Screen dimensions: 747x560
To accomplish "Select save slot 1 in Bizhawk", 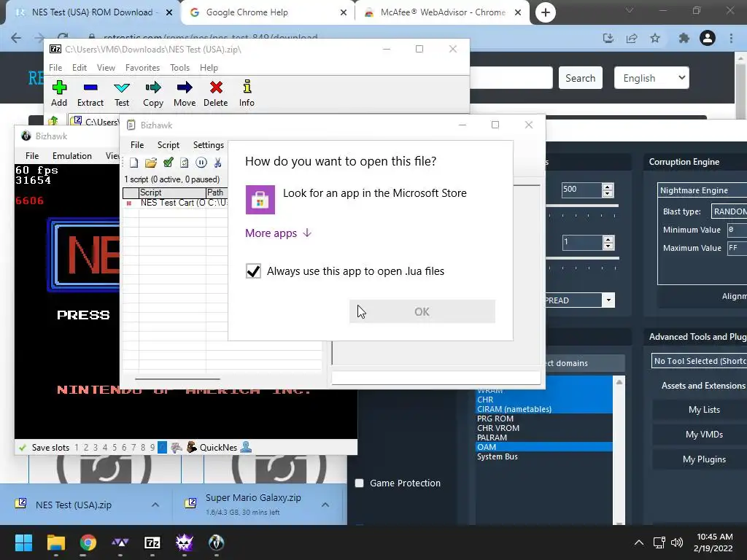I will click(x=76, y=448).
